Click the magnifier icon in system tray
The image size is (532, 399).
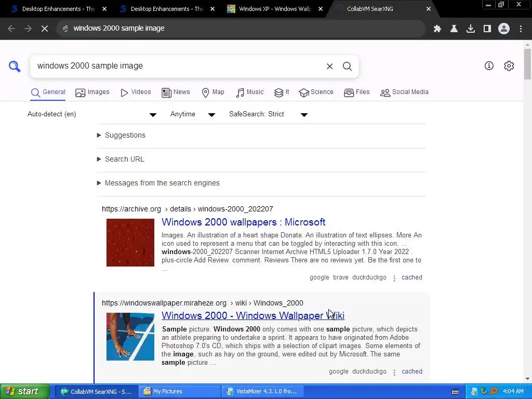pyautogui.click(x=494, y=391)
